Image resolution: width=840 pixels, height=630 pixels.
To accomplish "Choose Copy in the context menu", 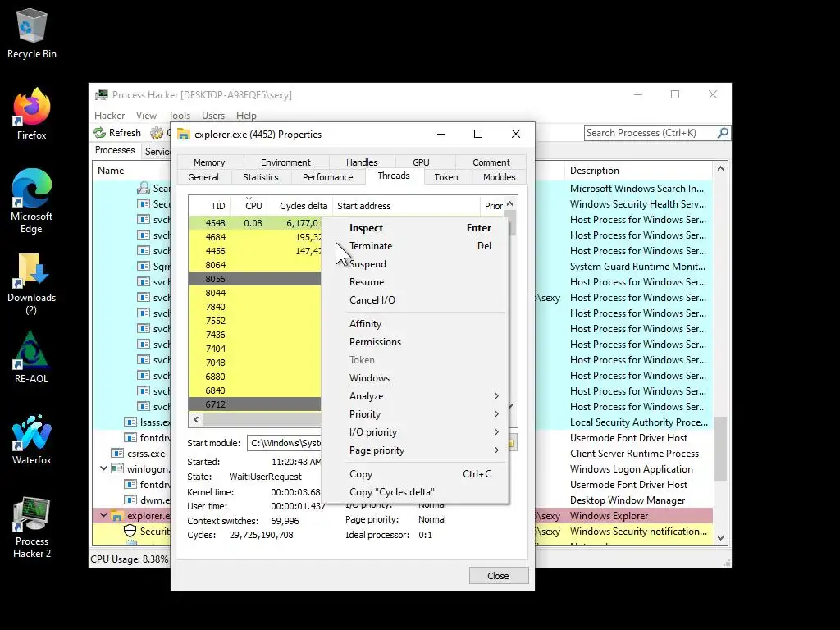I will (x=416, y=474).
